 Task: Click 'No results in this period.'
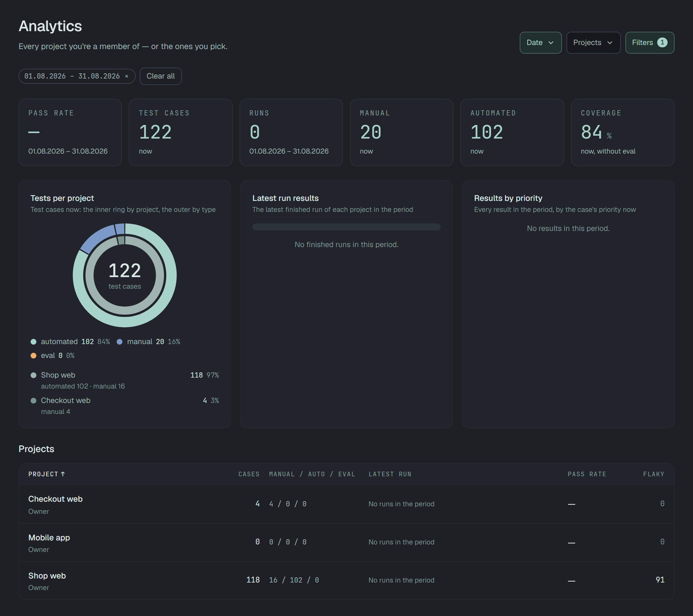pyautogui.click(x=568, y=229)
